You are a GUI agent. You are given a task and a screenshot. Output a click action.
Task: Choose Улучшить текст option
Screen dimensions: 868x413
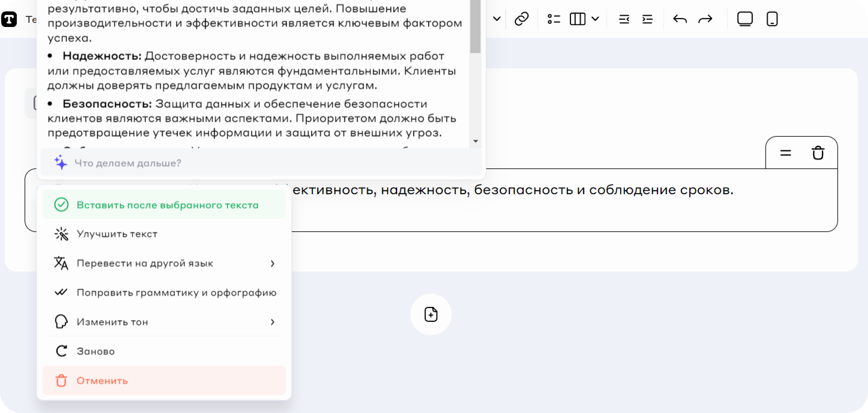(117, 234)
